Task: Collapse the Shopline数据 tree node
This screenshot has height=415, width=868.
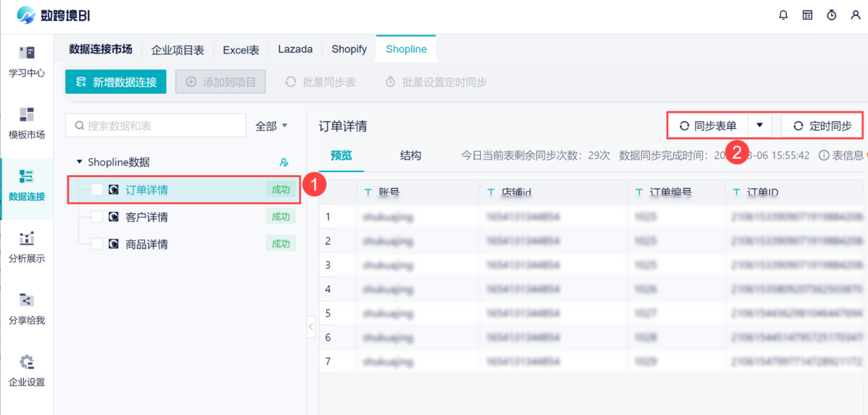Action: click(x=80, y=163)
